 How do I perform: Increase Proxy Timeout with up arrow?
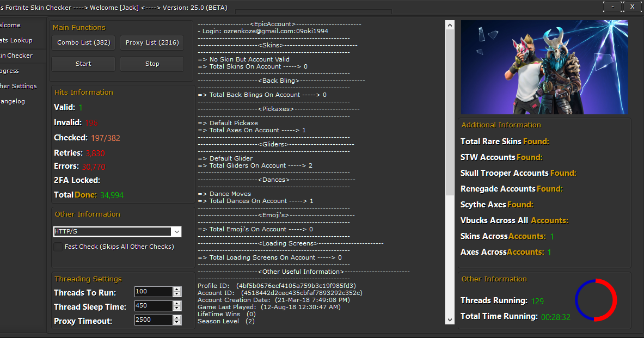pos(177,317)
